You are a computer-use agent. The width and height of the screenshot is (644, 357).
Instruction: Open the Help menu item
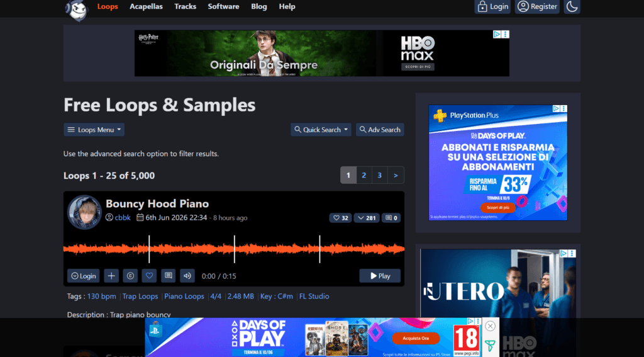click(x=287, y=6)
